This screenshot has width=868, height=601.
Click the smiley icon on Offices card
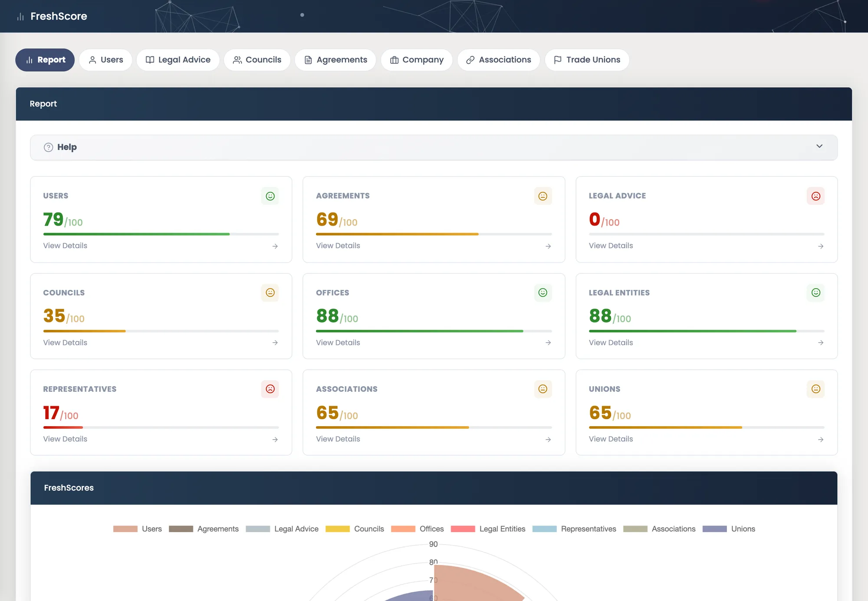[x=542, y=292]
